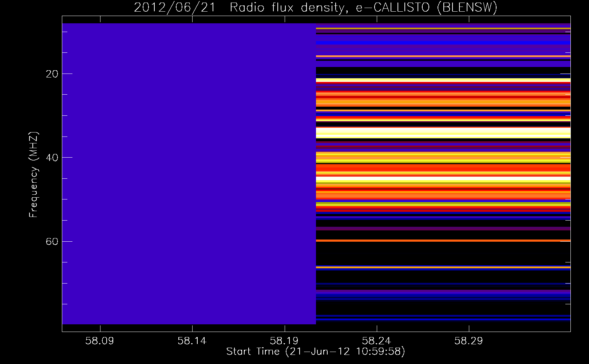Click the time tick label "58.24"

tap(376, 341)
